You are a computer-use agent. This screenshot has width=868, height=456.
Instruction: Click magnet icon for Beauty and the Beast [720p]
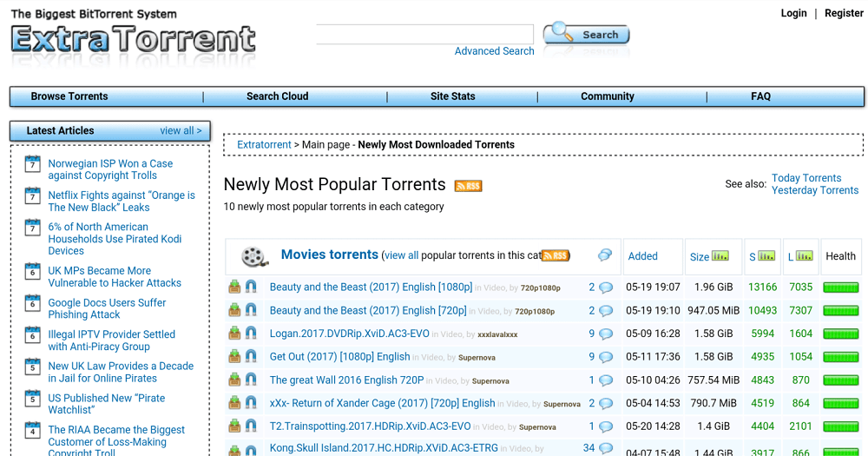click(x=251, y=310)
